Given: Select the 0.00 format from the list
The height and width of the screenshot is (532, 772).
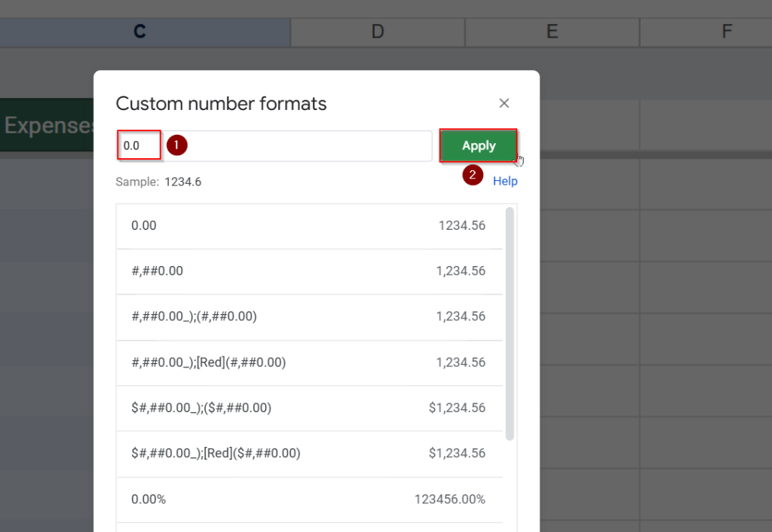Looking at the screenshot, I should 309,225.
